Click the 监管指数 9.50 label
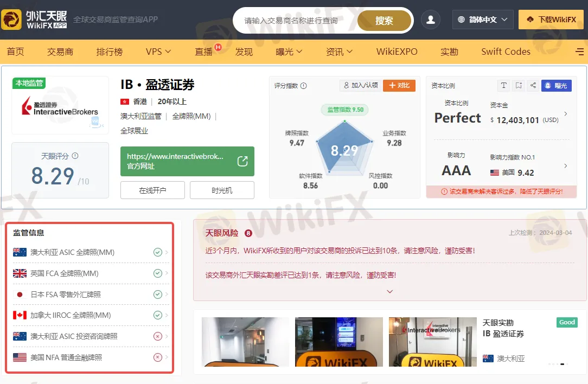Image resolution: width=588 pixels, height=384 pixels. pyautogui.click(x=345, y=110)
